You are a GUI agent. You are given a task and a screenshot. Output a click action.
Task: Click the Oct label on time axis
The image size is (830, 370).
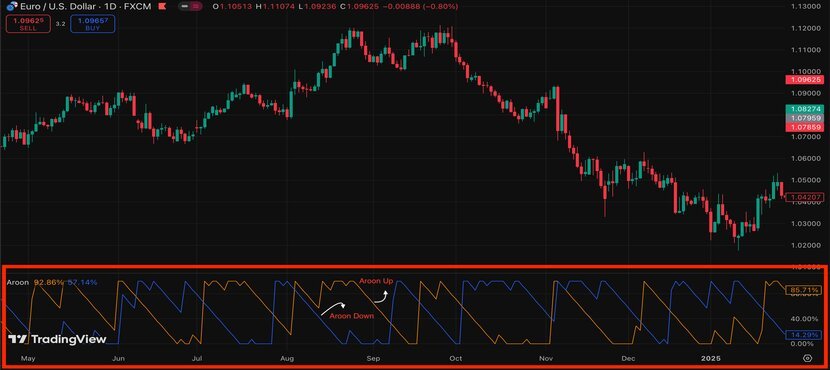coord(455,358)
